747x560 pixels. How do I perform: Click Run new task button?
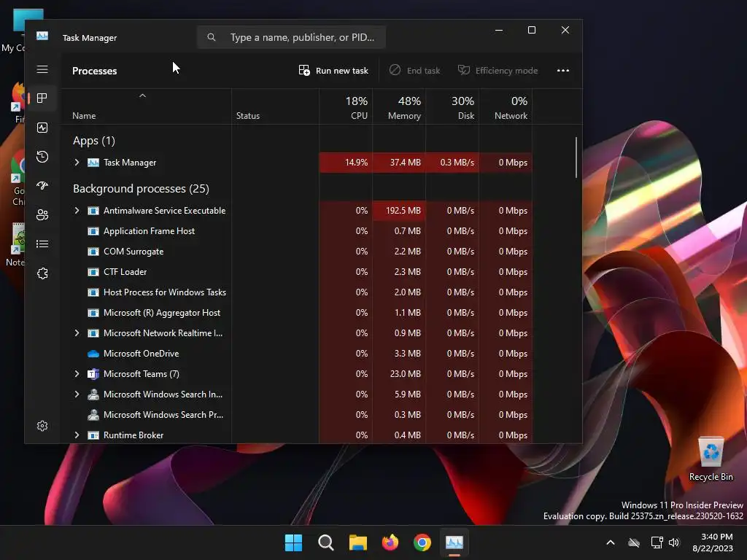[333, 71]
